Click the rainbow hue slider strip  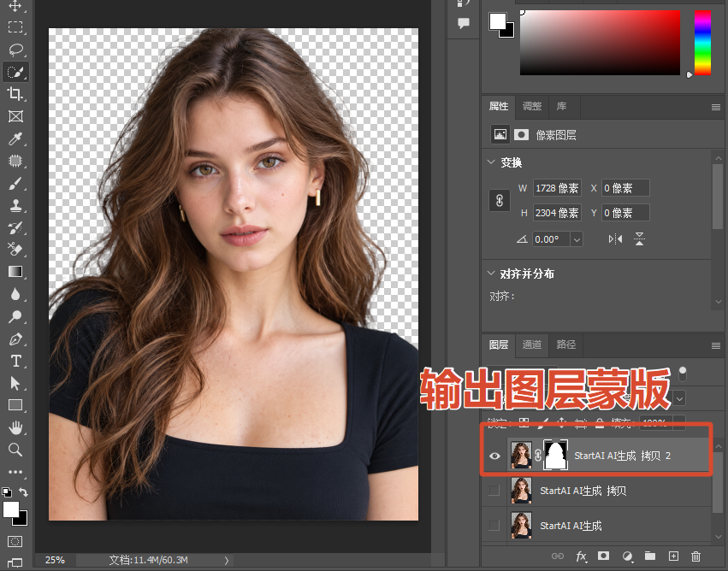pos(702,43)
